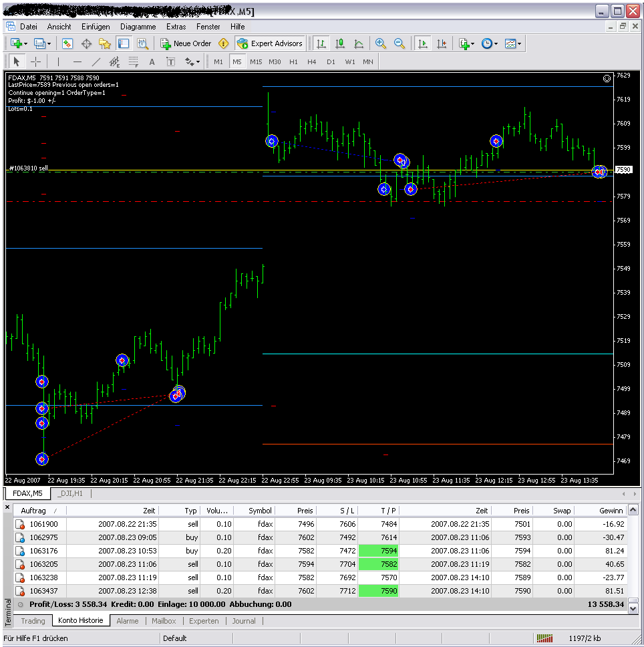
Task: Click the zoom out magnifier icon
Action: coord(399,43)
